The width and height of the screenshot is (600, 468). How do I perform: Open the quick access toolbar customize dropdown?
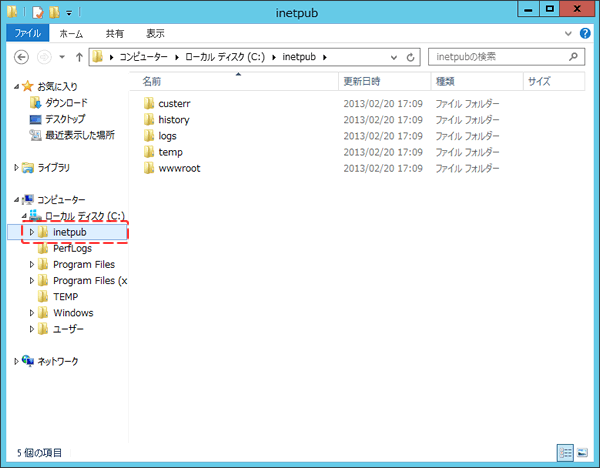coord(69,13)
